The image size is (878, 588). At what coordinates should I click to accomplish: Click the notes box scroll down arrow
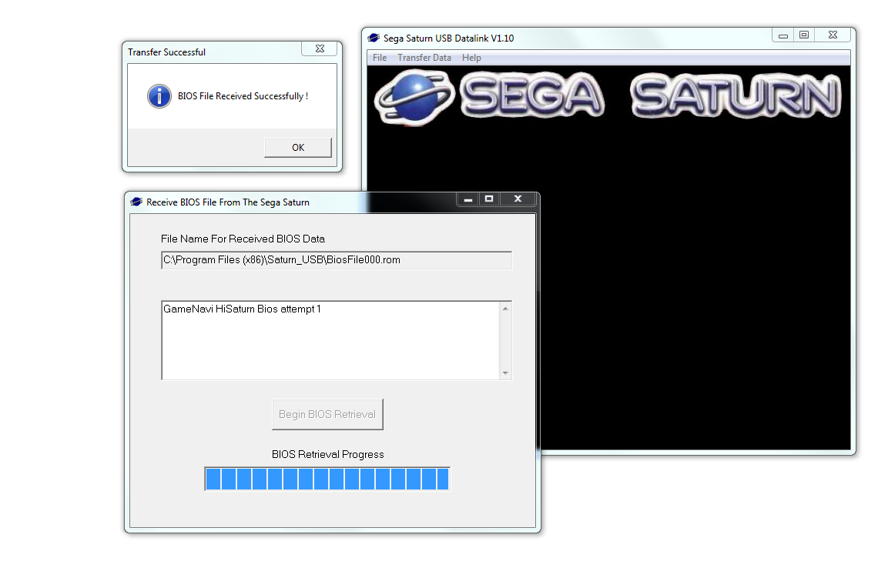point(506,373)
